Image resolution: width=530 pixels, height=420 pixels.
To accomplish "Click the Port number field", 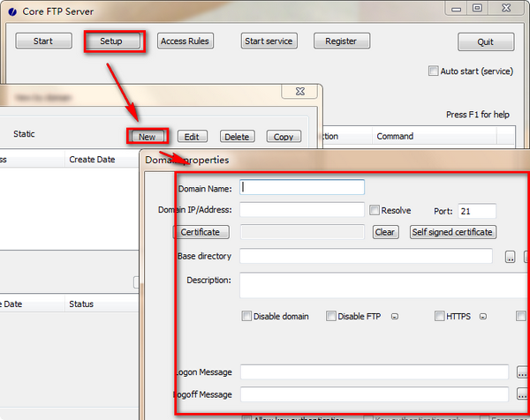I will click(477, 211).
